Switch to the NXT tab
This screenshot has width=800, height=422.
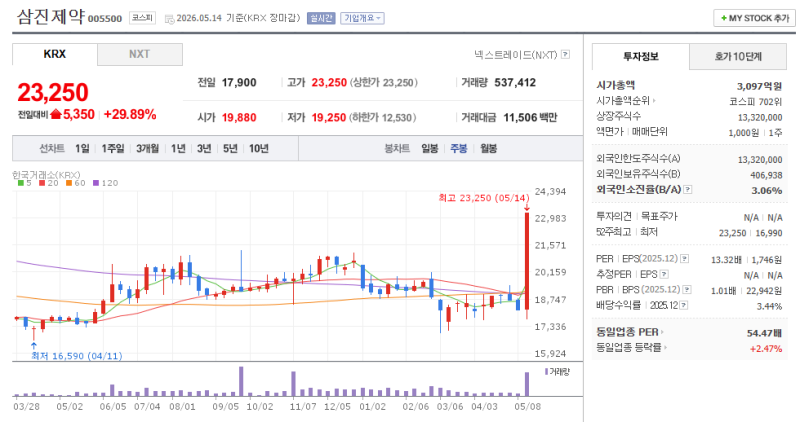coord(139,54)
